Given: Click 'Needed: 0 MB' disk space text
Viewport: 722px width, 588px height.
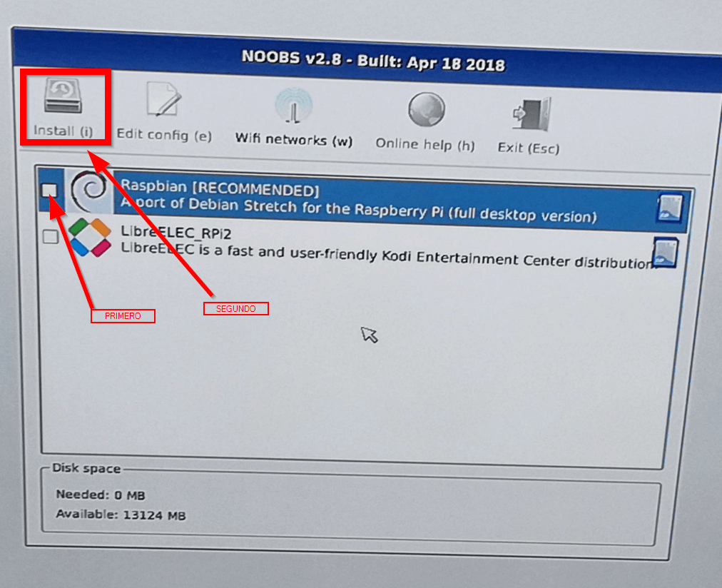Looking at the screenshot, I should pyautogui.click(x=101, y=495).
